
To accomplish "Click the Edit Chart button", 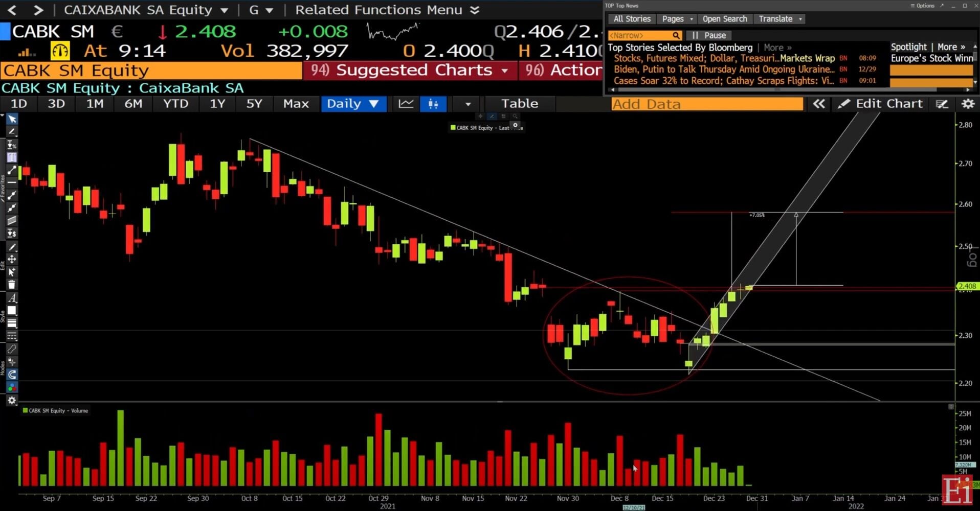I will pos(881,104).
